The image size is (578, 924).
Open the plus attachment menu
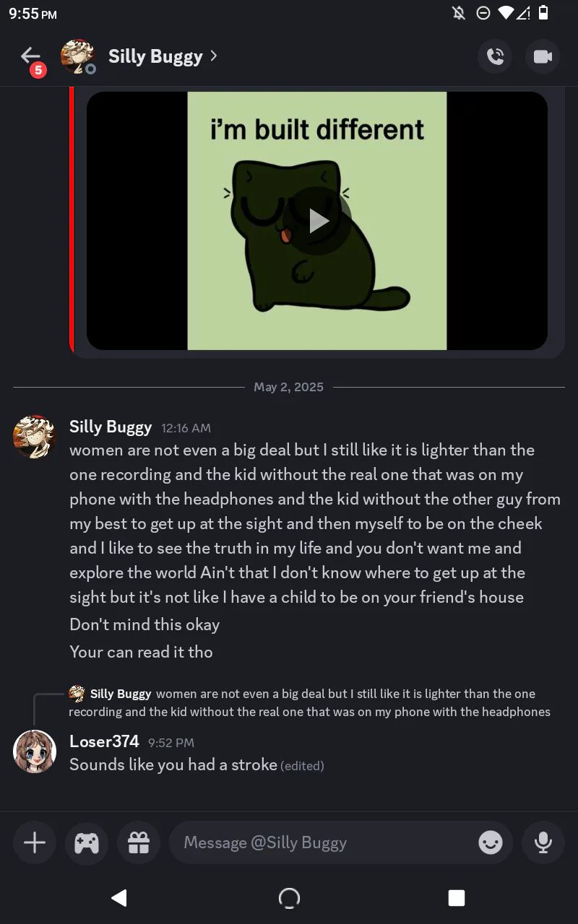[35, 842]
